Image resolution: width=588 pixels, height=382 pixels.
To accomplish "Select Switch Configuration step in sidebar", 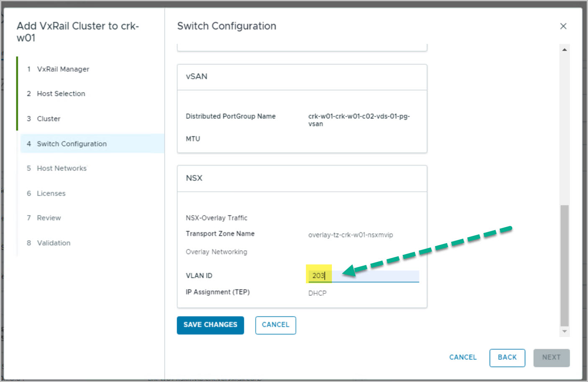I will (72, 144).
